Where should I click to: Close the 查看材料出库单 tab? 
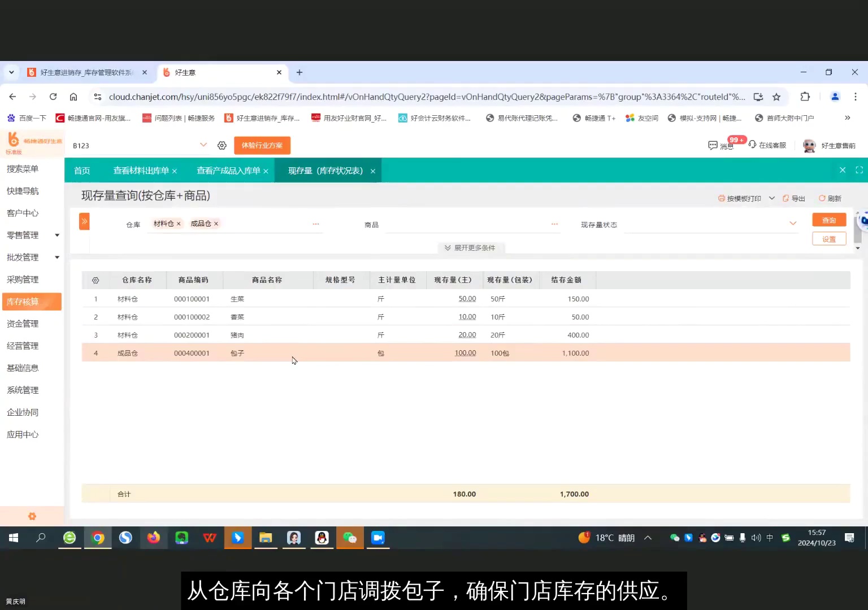(x=175, y=170)
